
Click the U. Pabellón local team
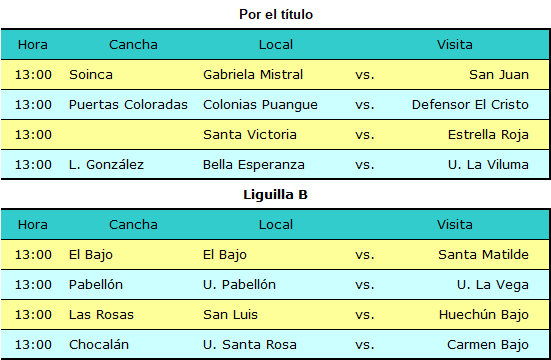point(239,284)
